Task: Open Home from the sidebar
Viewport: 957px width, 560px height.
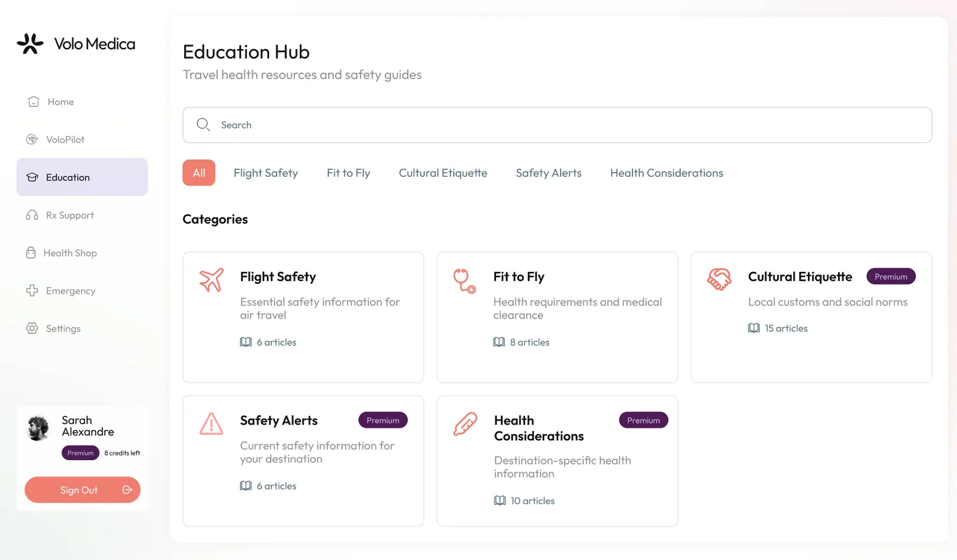Action: (x=82, y=102)
